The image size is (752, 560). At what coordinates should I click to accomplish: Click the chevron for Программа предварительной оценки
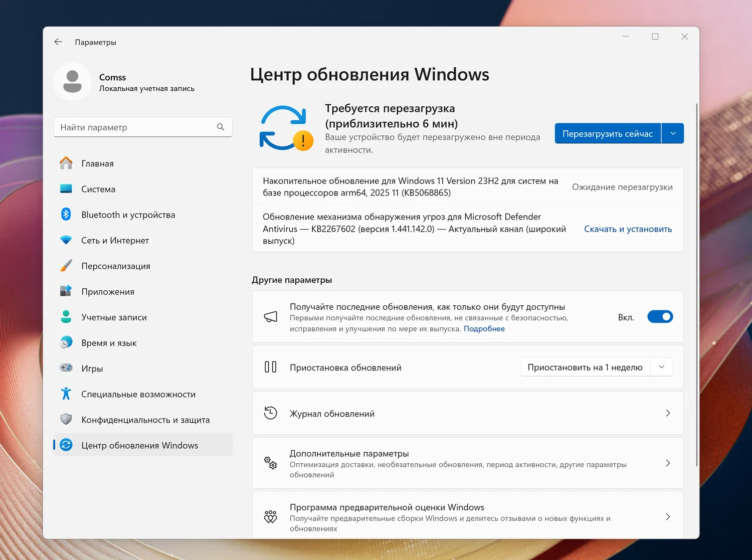pos(668,517)
